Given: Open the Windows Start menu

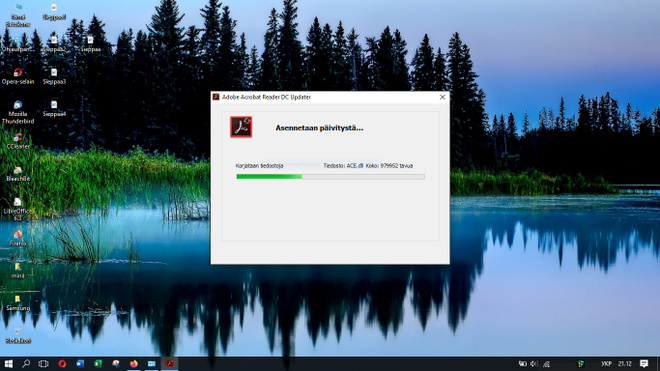Looking at the screenshot, I should click(8, 363).
